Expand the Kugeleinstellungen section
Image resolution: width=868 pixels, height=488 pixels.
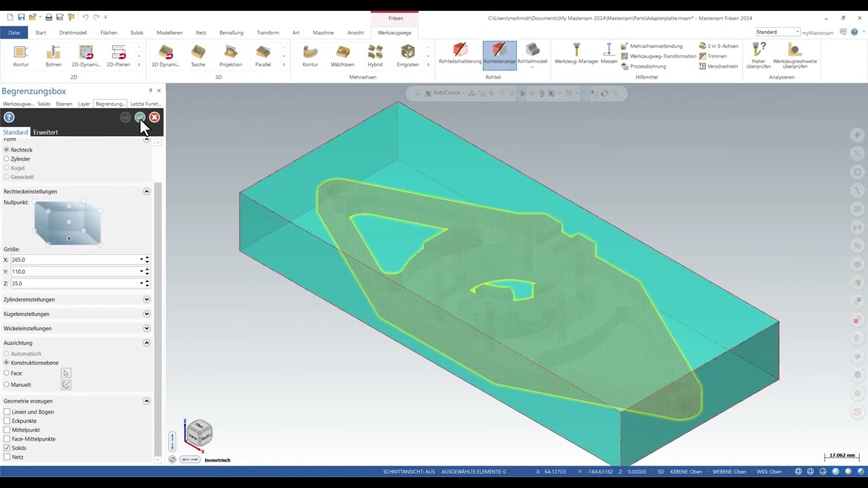tap(146, 314)
